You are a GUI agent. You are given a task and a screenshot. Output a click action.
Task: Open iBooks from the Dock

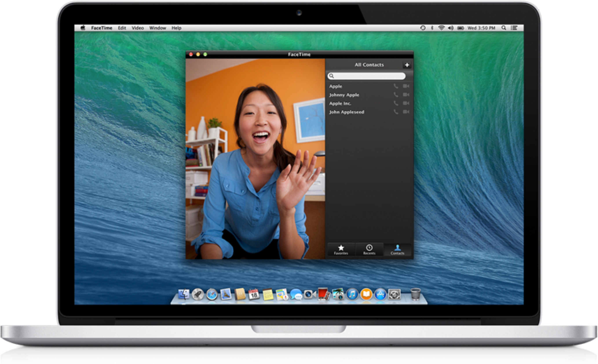pos(366,294)
